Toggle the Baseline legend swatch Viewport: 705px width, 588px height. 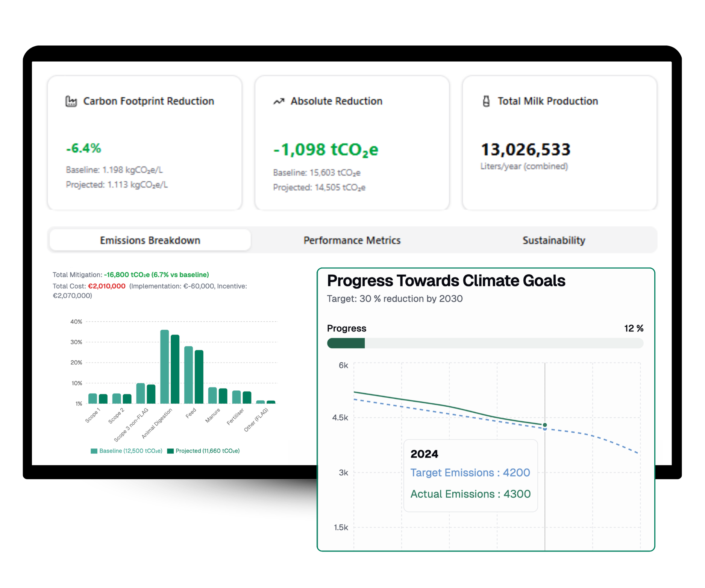click(94, 451)
